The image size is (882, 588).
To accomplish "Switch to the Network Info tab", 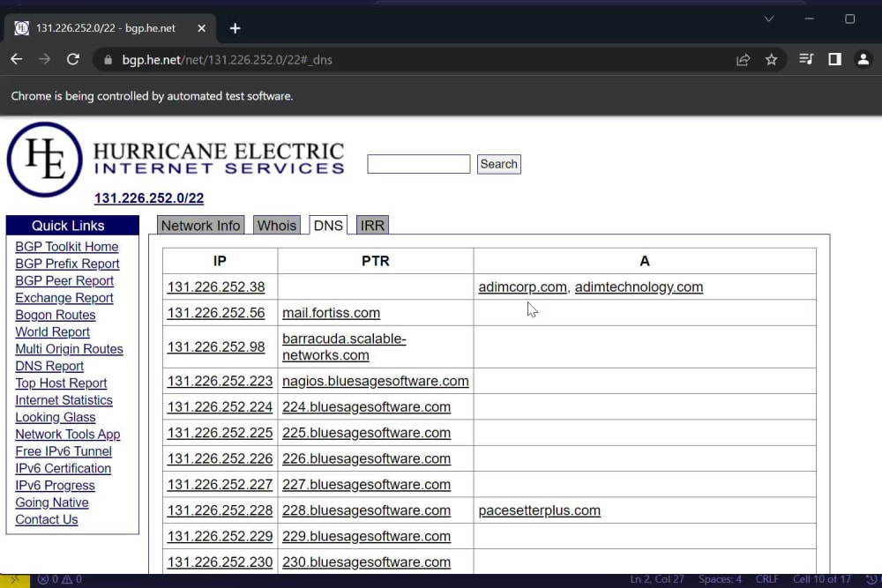I will (x=201, y=226).
